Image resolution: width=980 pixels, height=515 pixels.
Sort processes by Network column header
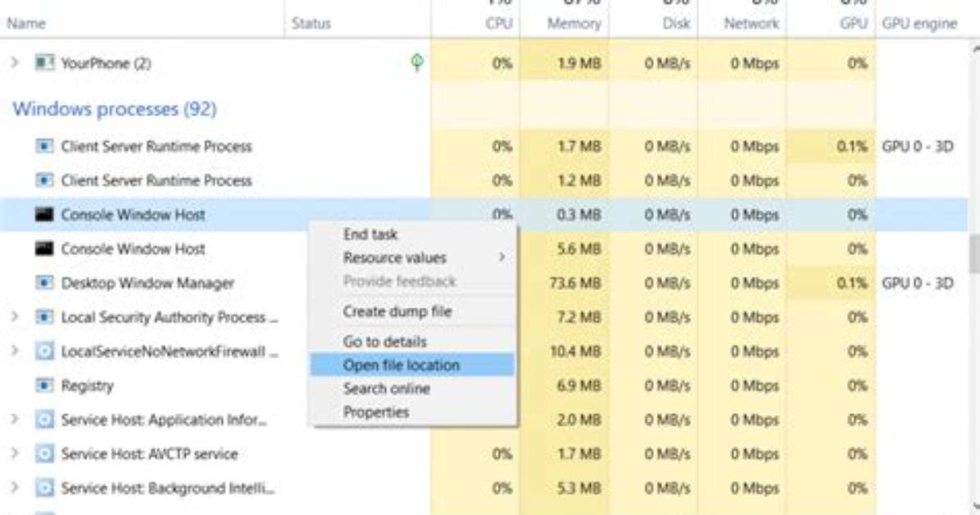751,24
